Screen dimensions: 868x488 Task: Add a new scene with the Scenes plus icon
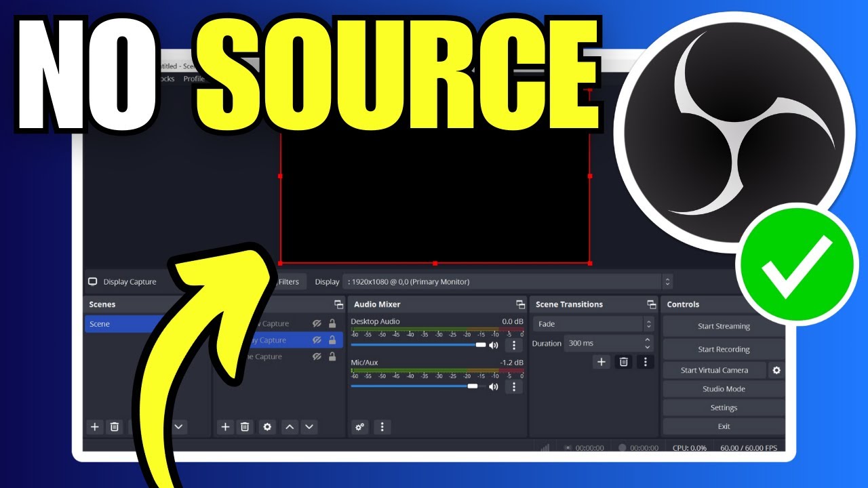pyautogui.click(x=95, y=426)
